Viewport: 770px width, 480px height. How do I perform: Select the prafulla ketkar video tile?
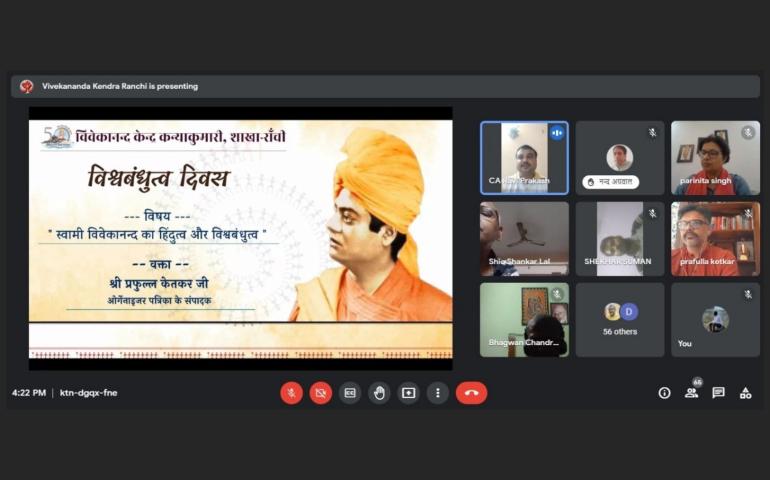tap(715, 239)
